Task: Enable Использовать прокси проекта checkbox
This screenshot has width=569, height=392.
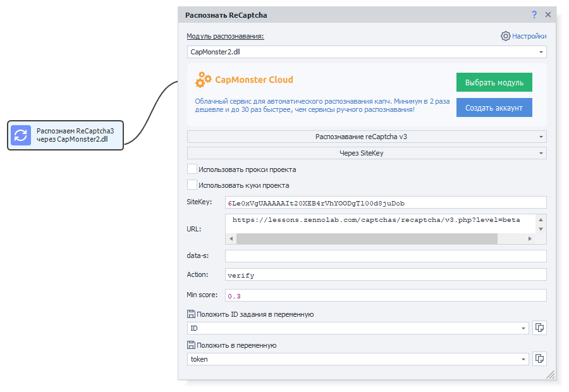Action: point(192,169)
